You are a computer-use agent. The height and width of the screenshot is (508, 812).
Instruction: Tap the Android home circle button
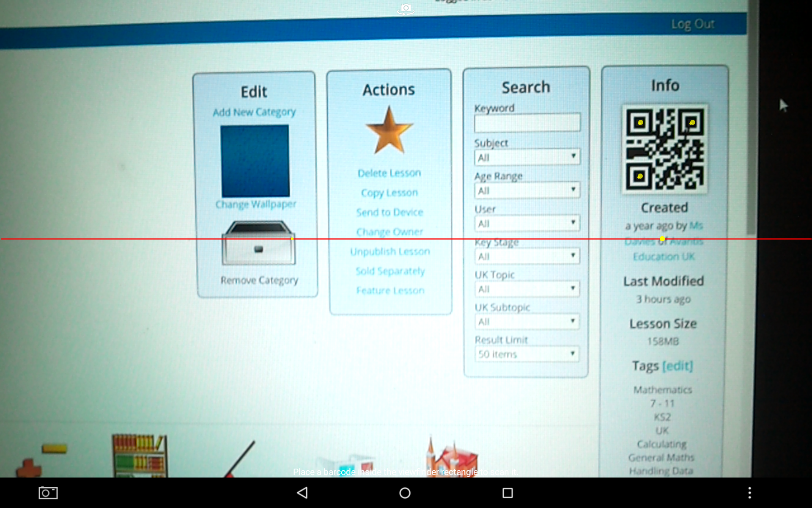(x=405, y=492)
